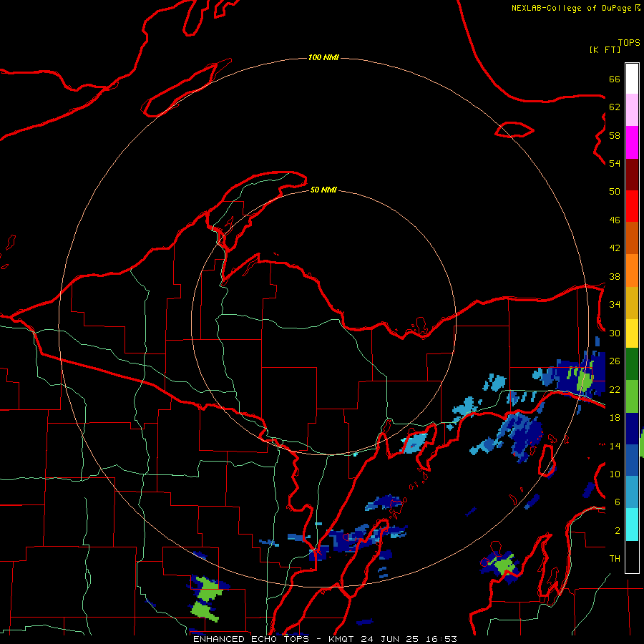This screenshot has height=644, width=644.
Task: Click the navy blue color scale segment
Action: pos(632,429)
